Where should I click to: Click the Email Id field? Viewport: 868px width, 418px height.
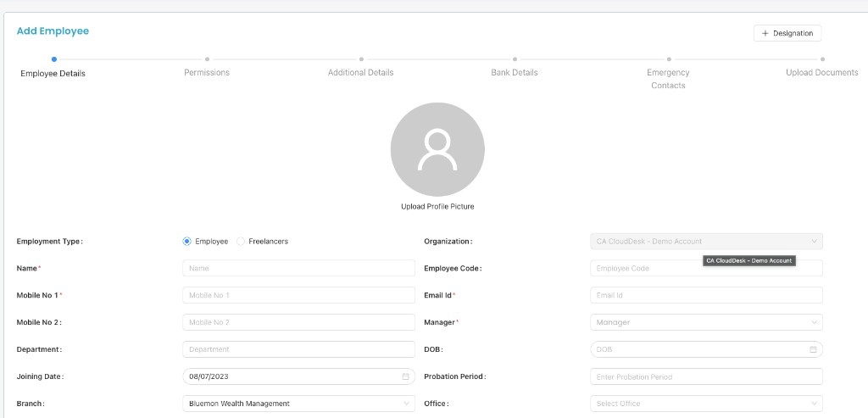point(706,295)
